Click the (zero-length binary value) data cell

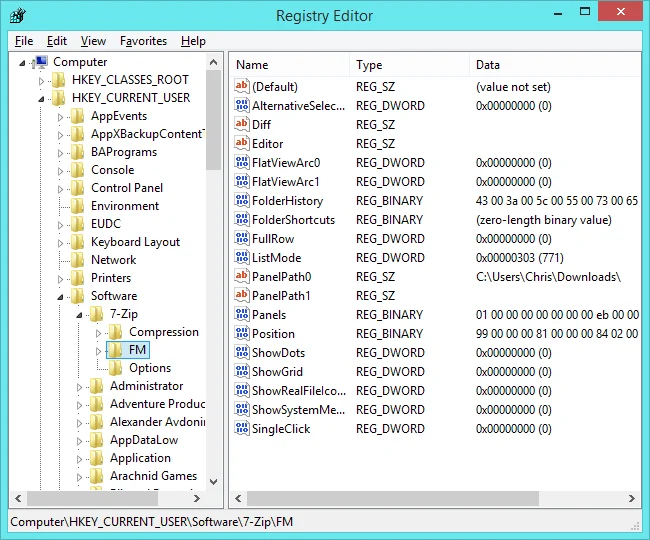(543, 220)
